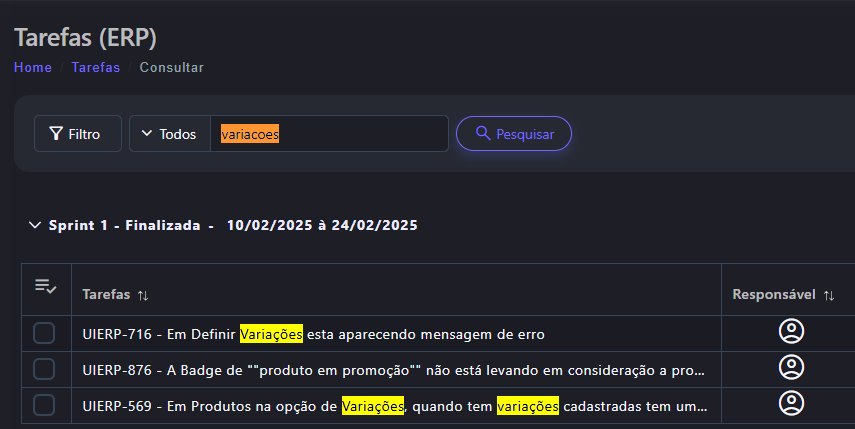This screenshot has height=429, width=855.
Task: Sort by Responsável column arrows
Action: (x=828, y=295)
